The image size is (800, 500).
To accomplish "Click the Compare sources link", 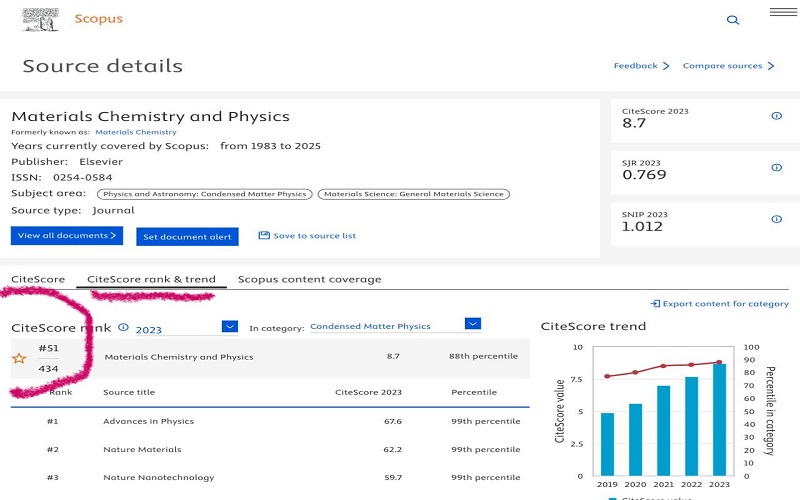I will point(728,66).
